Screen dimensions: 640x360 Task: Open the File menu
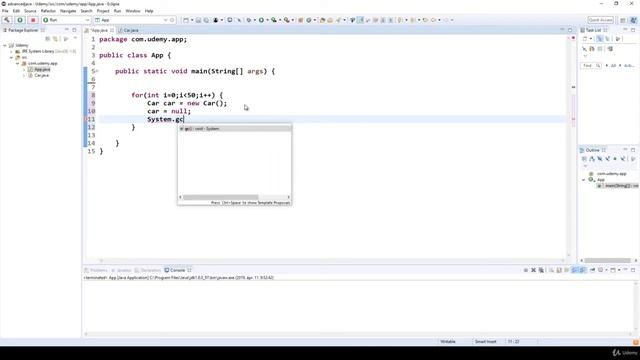click(5, 11)
